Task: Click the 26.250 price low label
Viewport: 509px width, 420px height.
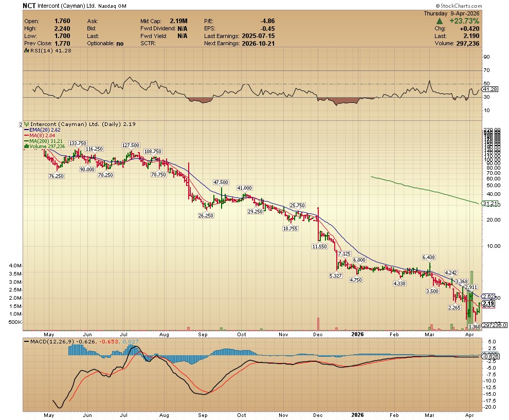Action: click(x=206, y=215)
